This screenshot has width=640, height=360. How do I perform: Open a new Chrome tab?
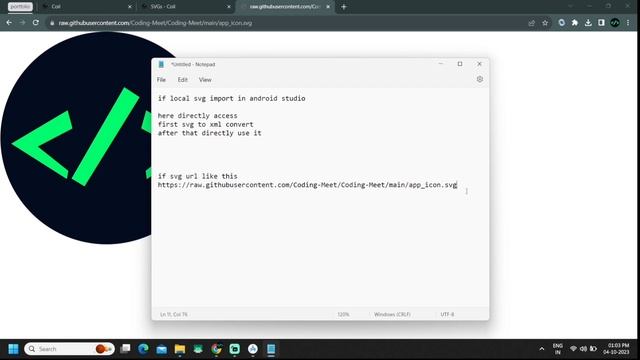tap(344, 7)
